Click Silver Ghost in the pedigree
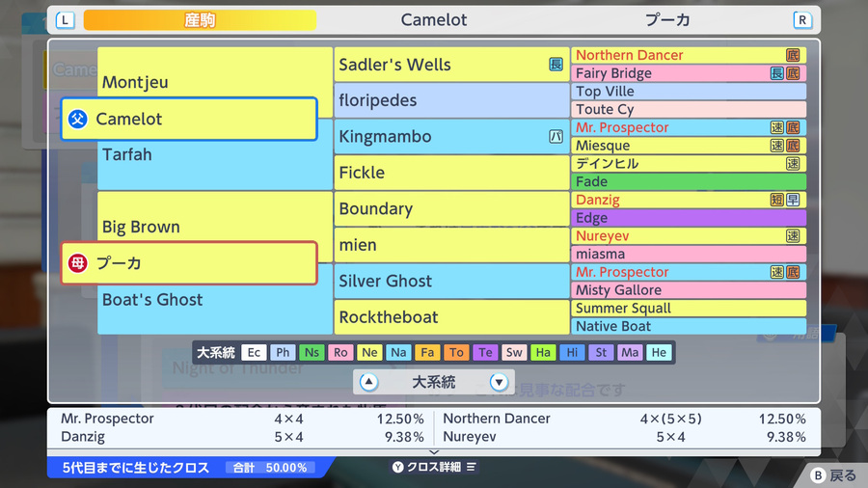This screenshot has height=488, width=868. click(451, 281)
